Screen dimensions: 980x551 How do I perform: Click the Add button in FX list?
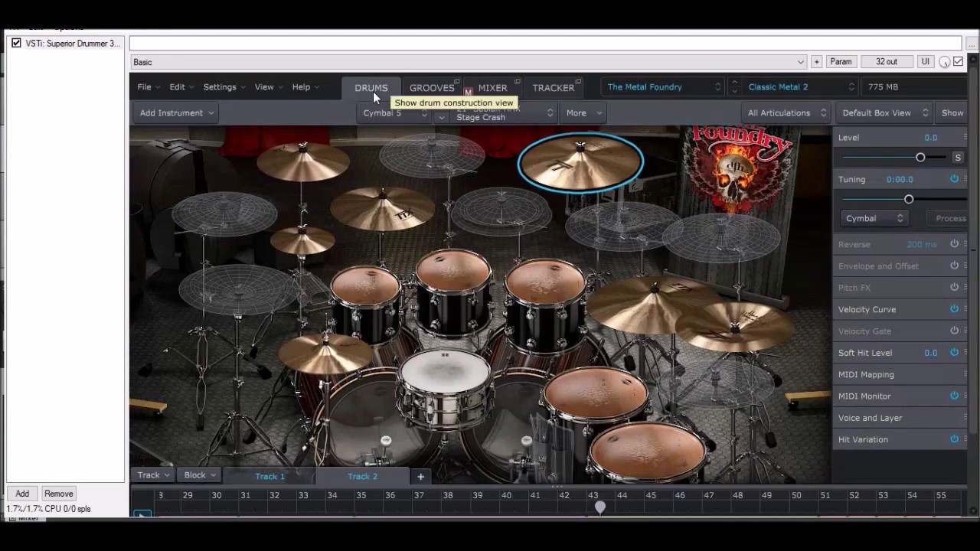(x=22, y=494)
